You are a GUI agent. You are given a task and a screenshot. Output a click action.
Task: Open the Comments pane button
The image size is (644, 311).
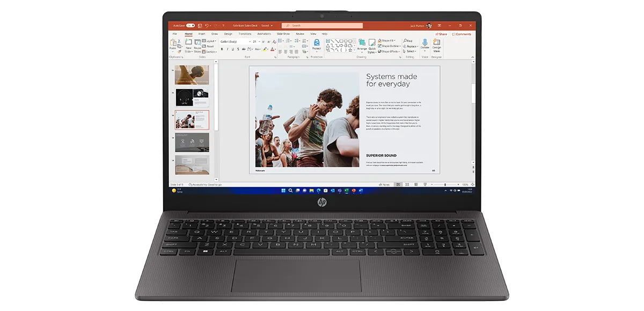pos(462,34)
